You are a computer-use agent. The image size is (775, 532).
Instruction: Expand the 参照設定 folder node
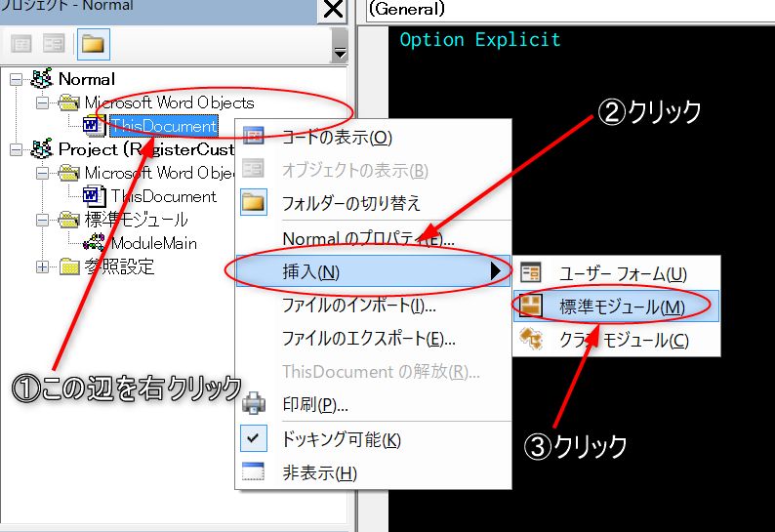click(43, 267)
